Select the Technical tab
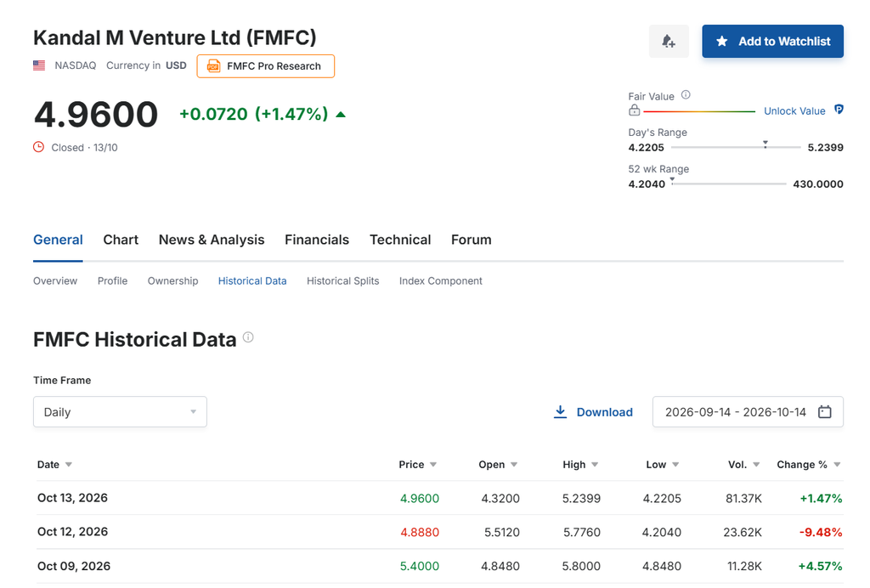870x588 pixels. tap(400, 240)
